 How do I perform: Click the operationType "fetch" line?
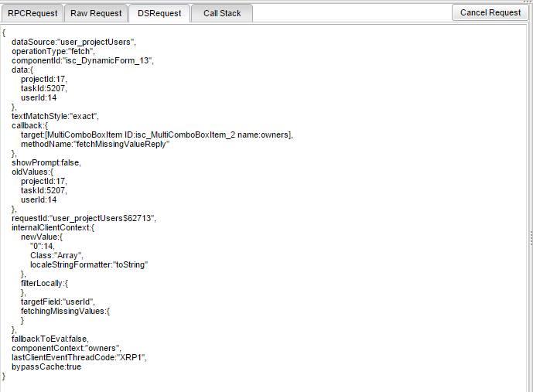pos(53,51)
